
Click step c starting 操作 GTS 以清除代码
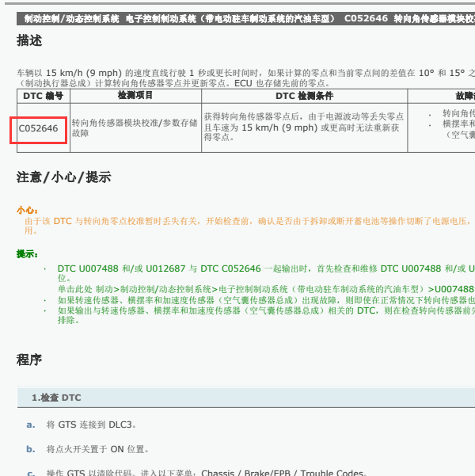(x=207, y=473)
